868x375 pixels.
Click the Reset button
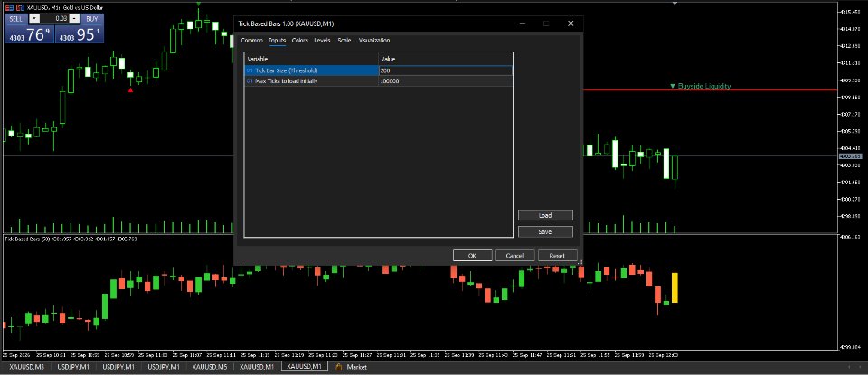pos(558,256)
